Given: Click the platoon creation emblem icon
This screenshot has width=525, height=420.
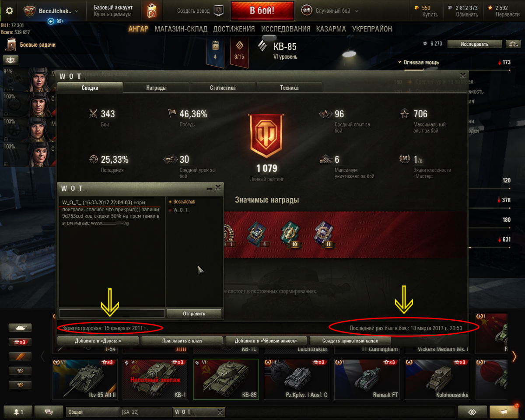Looking at the screenshot, I should [x=218, y=11].
